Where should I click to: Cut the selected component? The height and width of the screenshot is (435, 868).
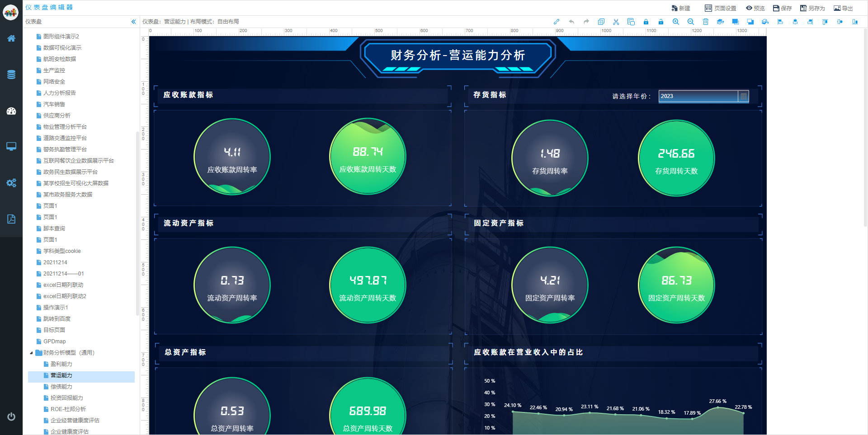pyautogui.click(x=616, y=22)
